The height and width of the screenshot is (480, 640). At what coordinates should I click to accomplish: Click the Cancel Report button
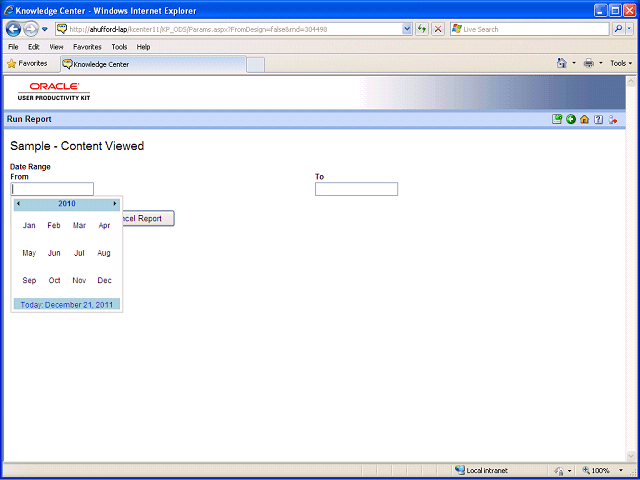pyautogui.click(x=148, y=218)
